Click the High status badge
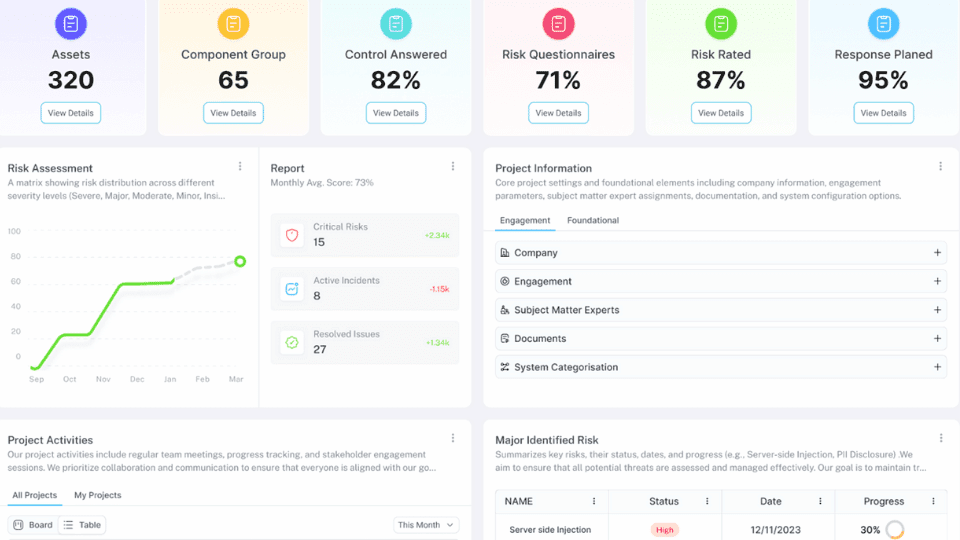The image size is (960, 540). click(664, 530)
